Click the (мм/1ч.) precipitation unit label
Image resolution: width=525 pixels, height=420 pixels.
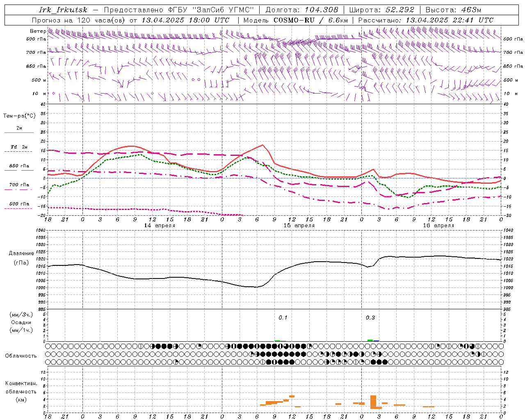tap(21, 330)
